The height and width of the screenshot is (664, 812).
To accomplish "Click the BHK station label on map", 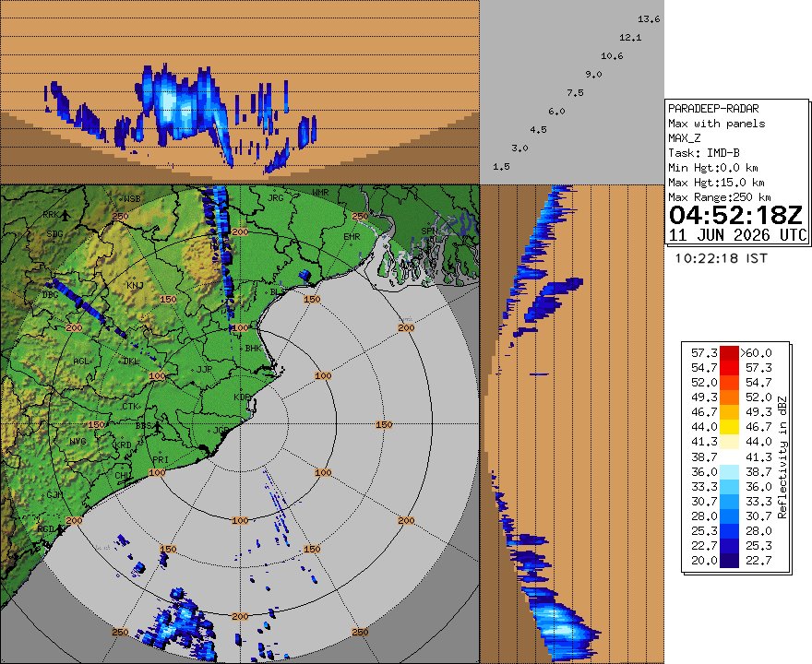I will pos(253,349).
